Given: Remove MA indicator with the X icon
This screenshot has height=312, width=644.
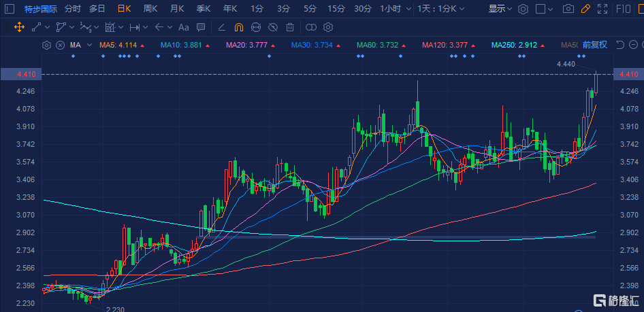Looking at the screenshot, I should (x=59, y=45).
